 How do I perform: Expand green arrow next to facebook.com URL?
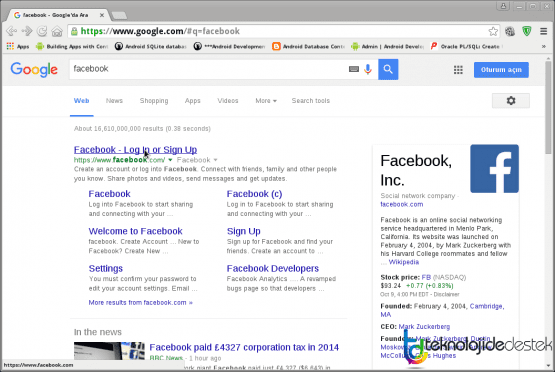pyautogui.click(x=170, y=160)
